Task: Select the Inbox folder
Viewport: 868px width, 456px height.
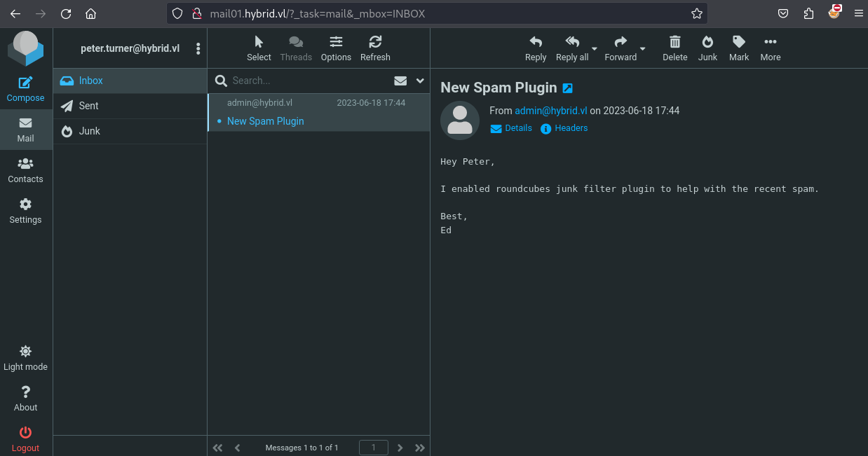Action: click(x=130, y=81)
